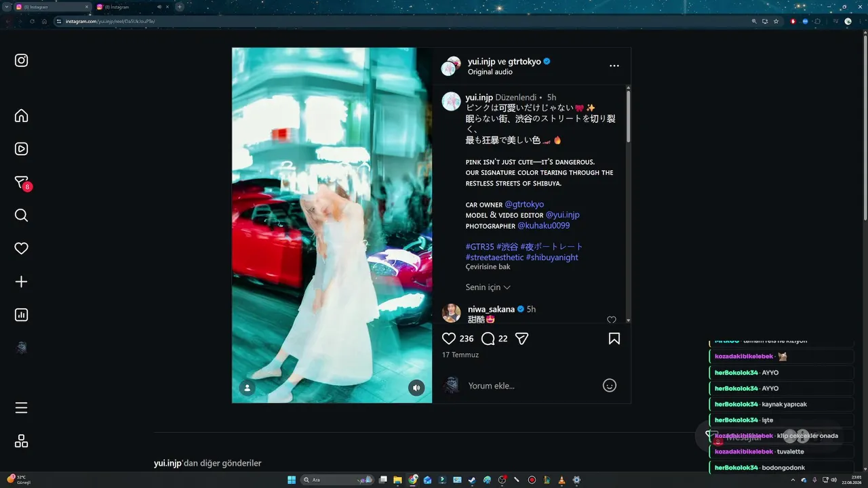Expand the 'Senin için' comments sort dropdown
This screenshot has height=488, width=868.
(488, 287)
